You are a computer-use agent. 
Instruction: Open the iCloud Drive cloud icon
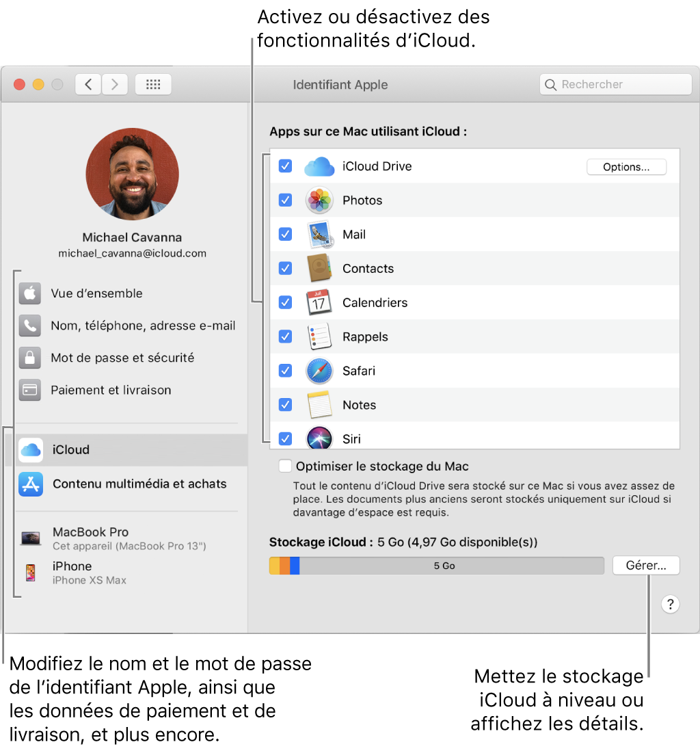319,166
